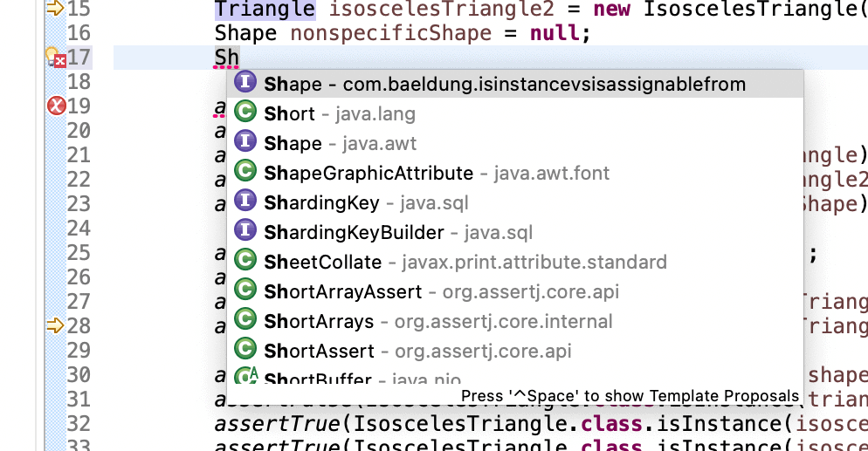This screenshot has width=868, height=451.
Task: Click the class icon beside Short
Action: pyautogui.click(x=245, y=112)
